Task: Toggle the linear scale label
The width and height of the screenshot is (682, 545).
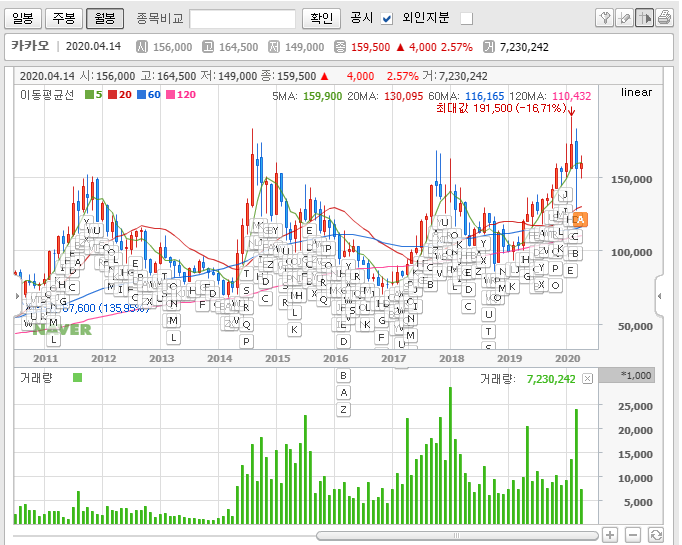Action: 636,92
